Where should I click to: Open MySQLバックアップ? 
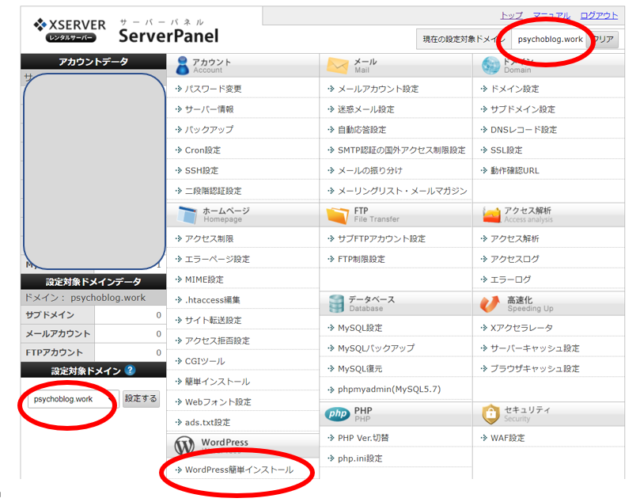(376, 349)
